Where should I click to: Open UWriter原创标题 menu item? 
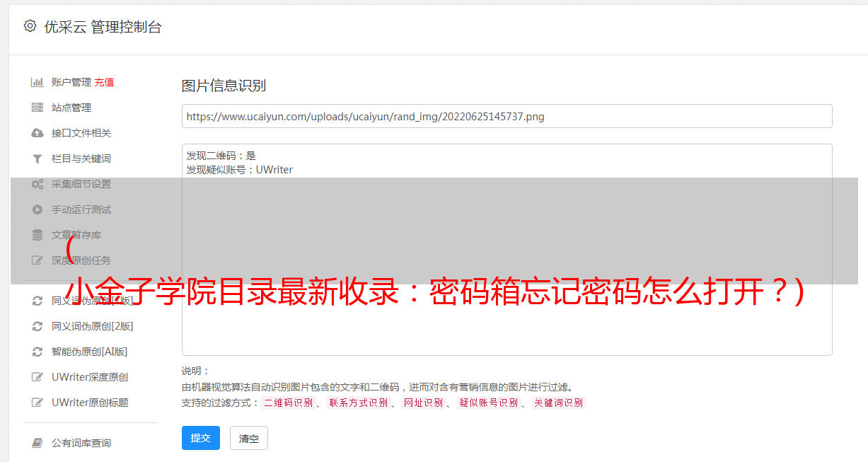pyautogui.click(x=90, y=403)
